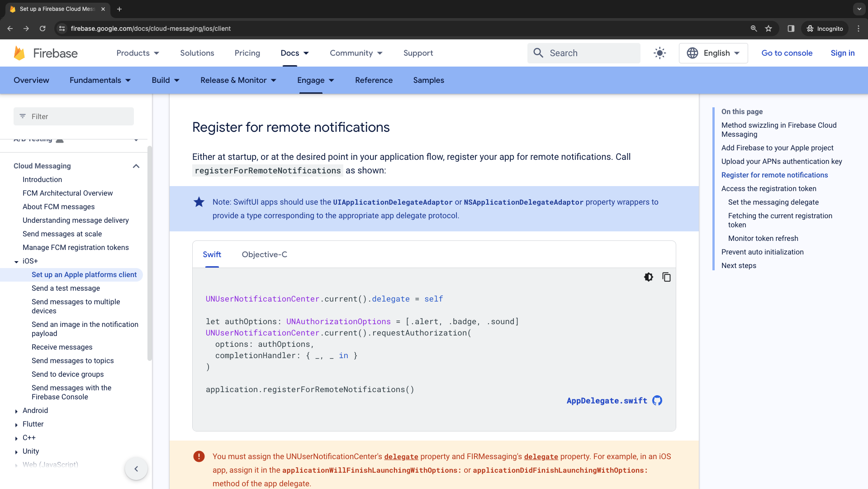Click the Search docs field
This screenshot has height=489, width=868.
584,53
